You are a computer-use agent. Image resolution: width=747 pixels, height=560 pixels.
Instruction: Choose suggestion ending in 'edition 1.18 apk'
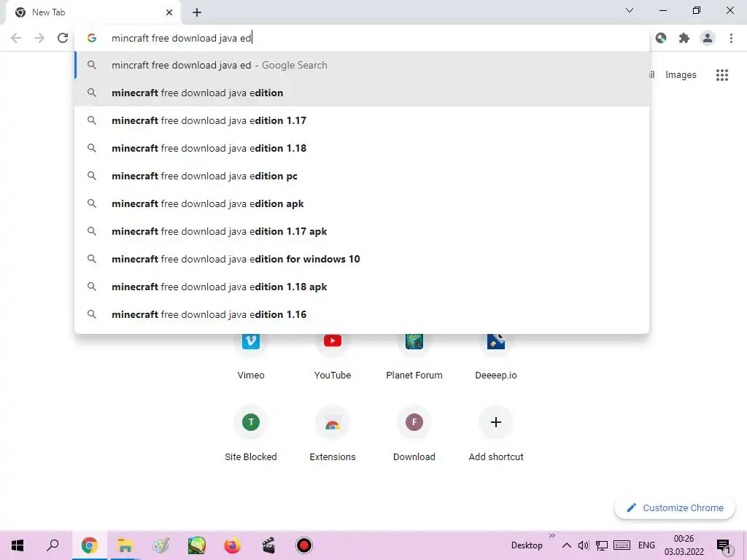(362, 287)
